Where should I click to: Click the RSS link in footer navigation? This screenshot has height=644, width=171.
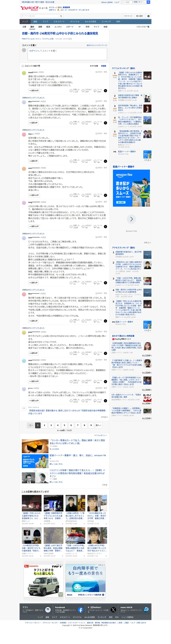pos(117,617)
